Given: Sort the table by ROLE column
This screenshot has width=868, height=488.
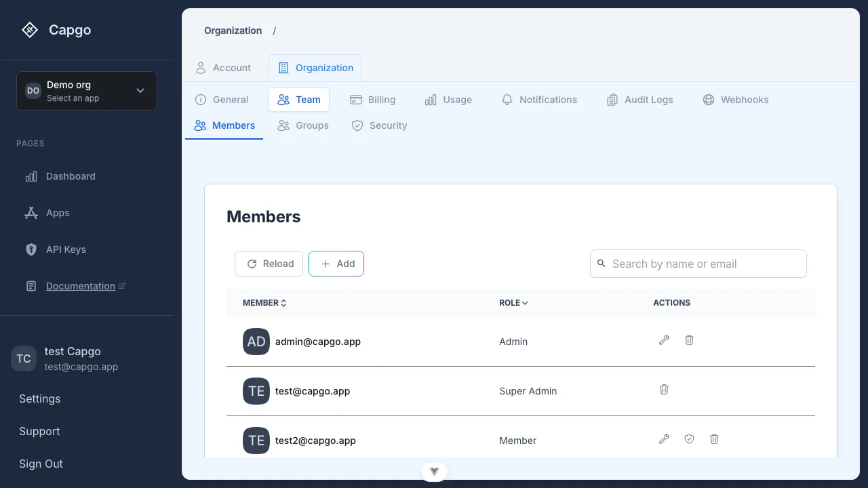Looking at the screenshot, I should [513, 303].
